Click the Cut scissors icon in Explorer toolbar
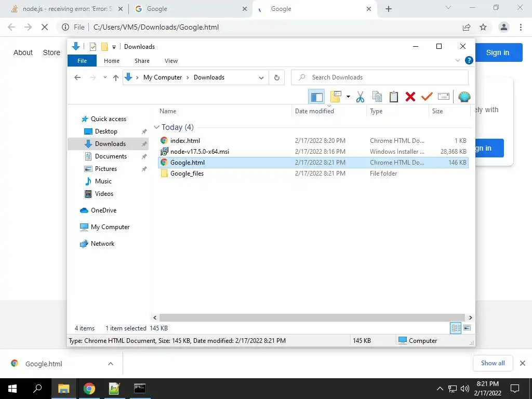The image size is (532, 399). tap(360, 97)
